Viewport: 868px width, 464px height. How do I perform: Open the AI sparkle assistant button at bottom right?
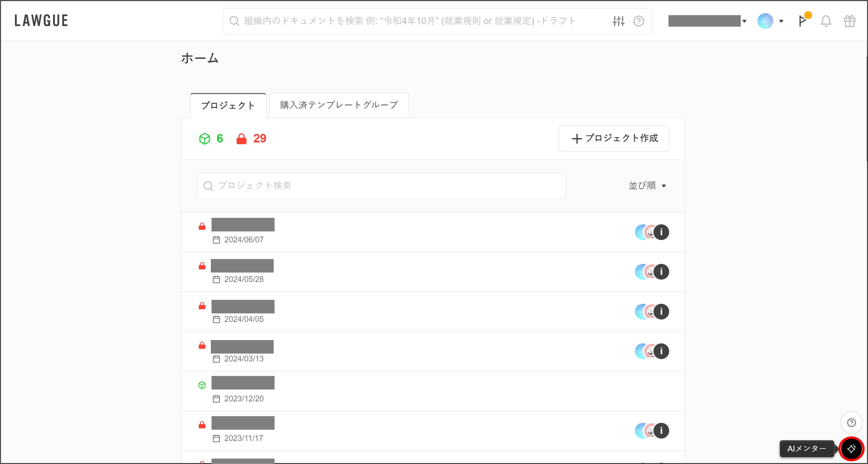pyautogui.click(x=852, y=448)
